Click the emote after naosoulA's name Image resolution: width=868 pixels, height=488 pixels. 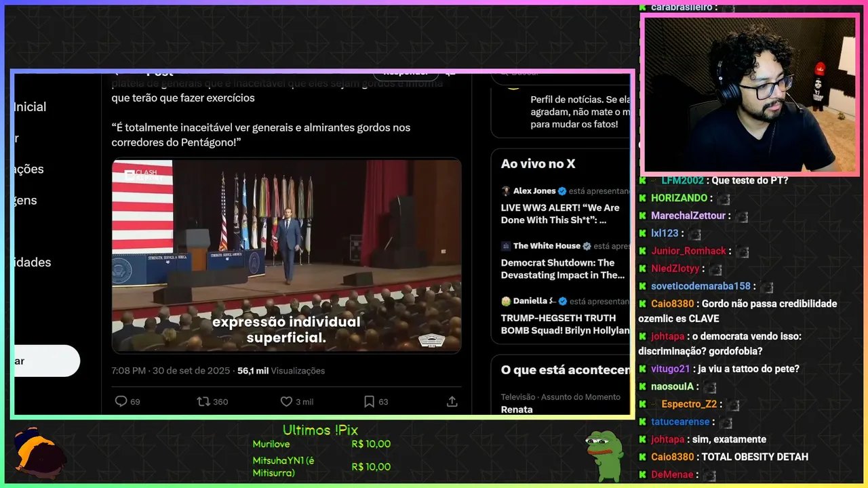710,387
